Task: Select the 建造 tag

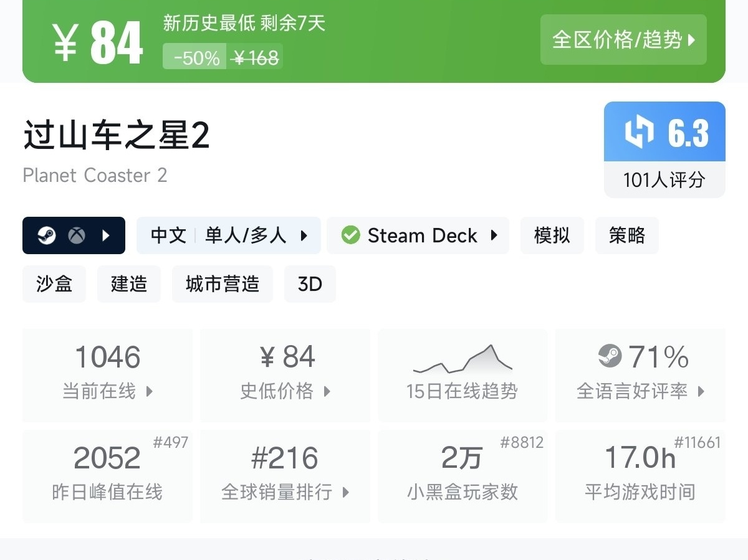Action: click(129, 284)
